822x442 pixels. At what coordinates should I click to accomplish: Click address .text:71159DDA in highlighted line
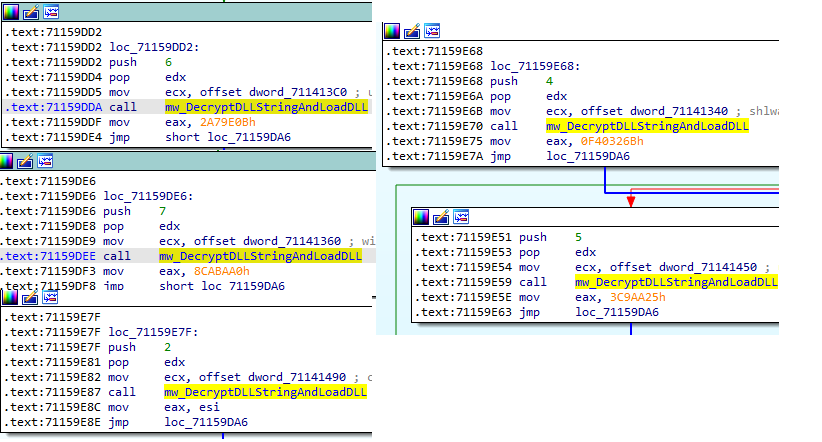pyautogui.click(x=53, y=107)
